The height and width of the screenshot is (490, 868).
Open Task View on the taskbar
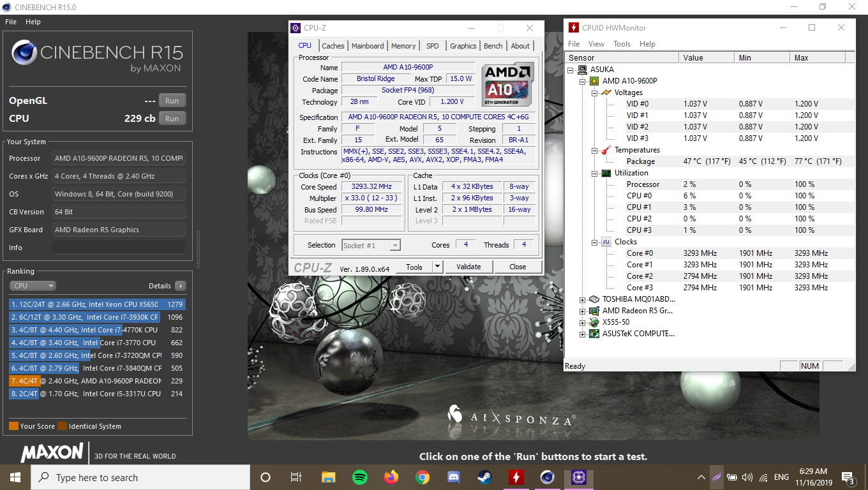point(296,477)
